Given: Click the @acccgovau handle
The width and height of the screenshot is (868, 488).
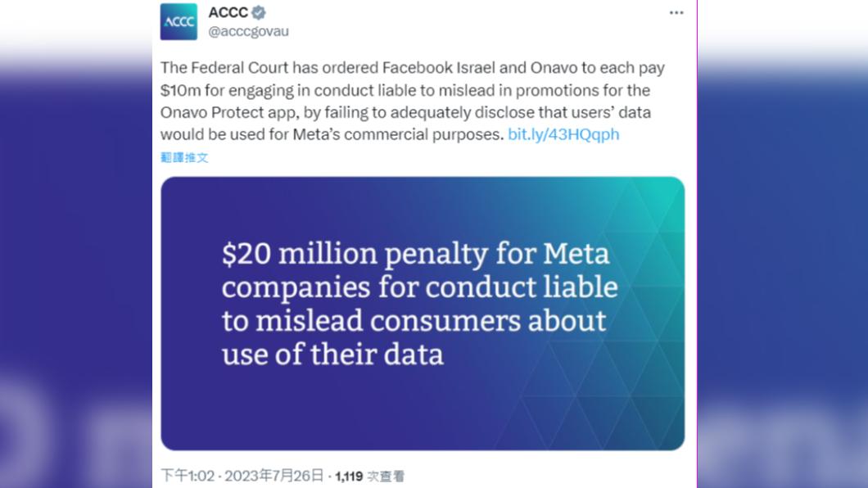Looking at the screenshot, I should (249, 32).
